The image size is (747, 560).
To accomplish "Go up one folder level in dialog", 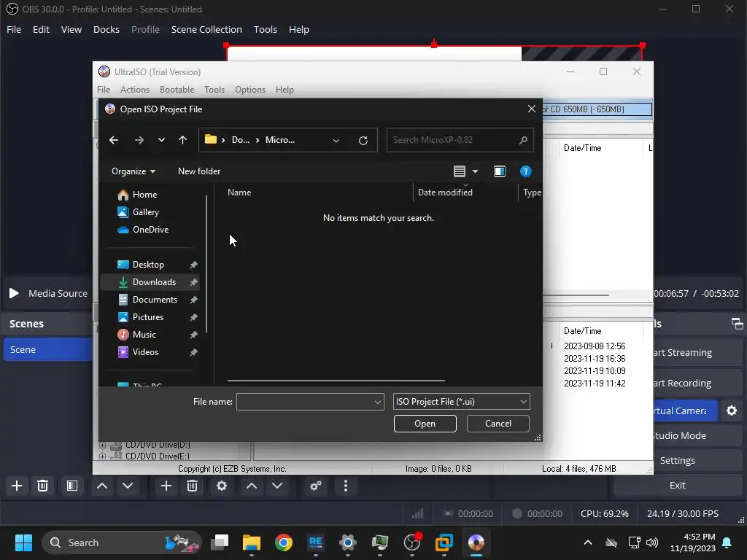I will pyautogui.click(x=182, y=140).
